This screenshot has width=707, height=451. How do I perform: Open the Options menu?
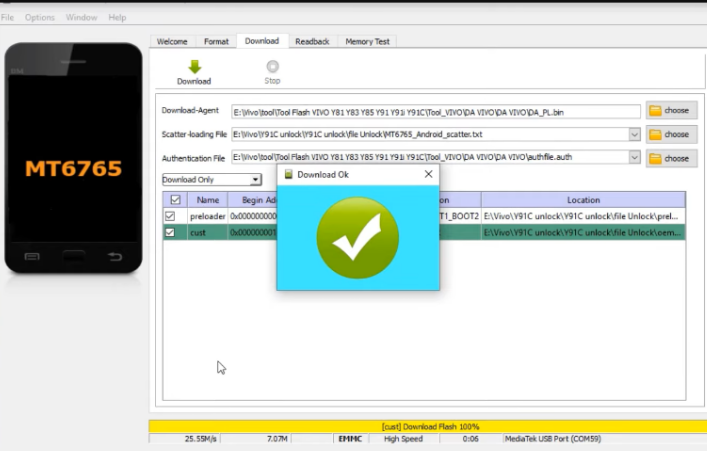point(40,18)
